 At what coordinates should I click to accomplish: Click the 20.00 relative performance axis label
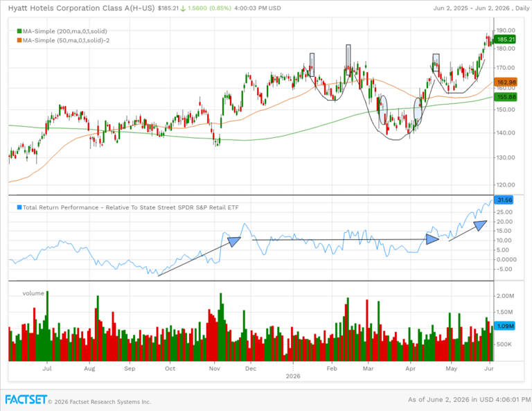pyautogui.click(x=504, y=222)
